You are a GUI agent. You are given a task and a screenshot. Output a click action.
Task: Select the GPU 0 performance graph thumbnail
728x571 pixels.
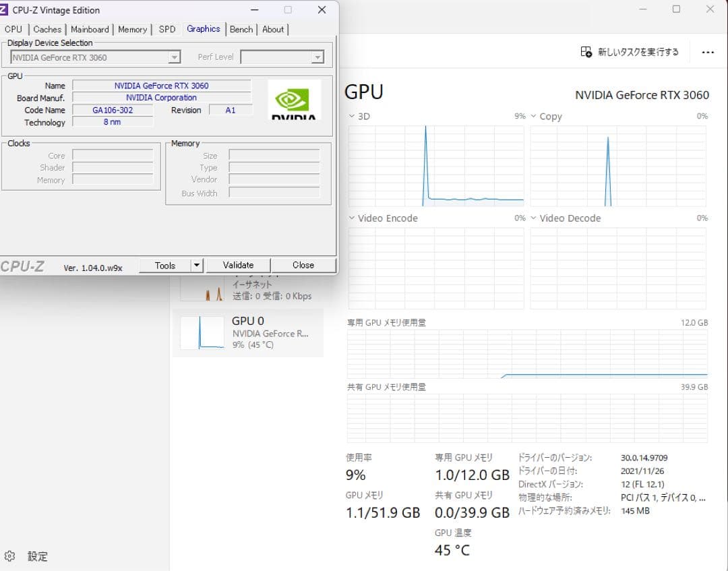[202, 332]
